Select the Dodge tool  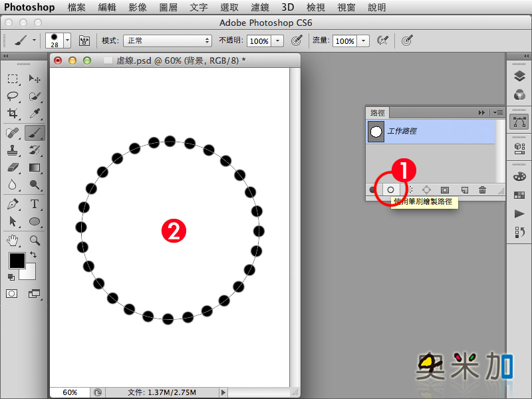(x=35, y=185)
